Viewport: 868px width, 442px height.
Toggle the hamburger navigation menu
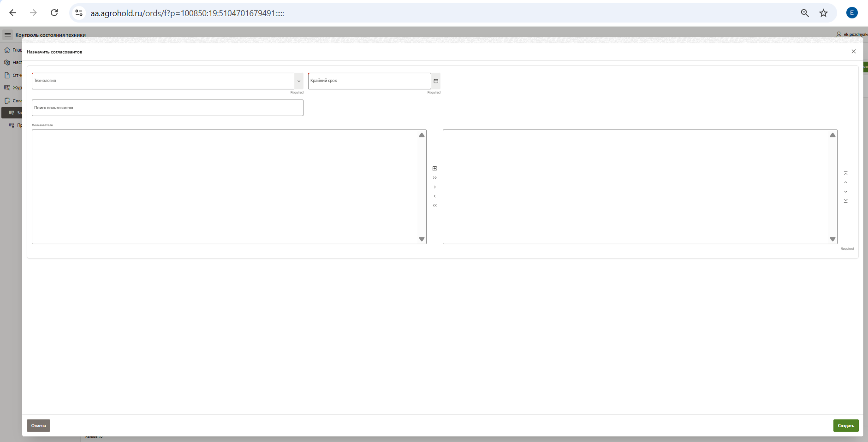7,35
